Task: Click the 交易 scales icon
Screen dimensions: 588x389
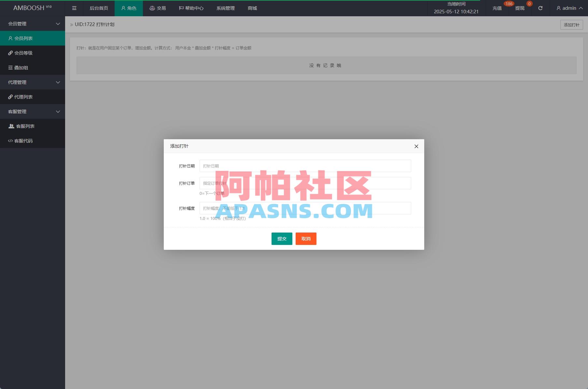Action: pos(152,8)
